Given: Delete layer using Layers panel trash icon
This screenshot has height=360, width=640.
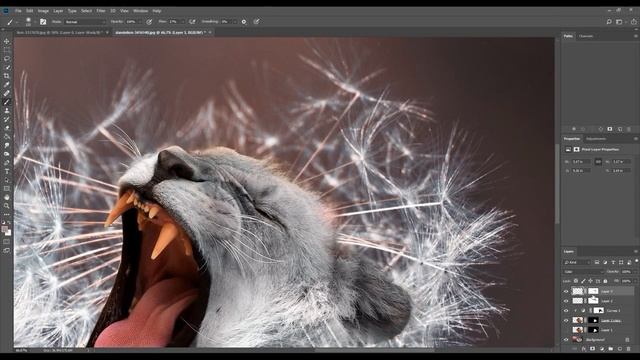Looking at the screenshot, I should pyautogui.click(x=629, y=349).
